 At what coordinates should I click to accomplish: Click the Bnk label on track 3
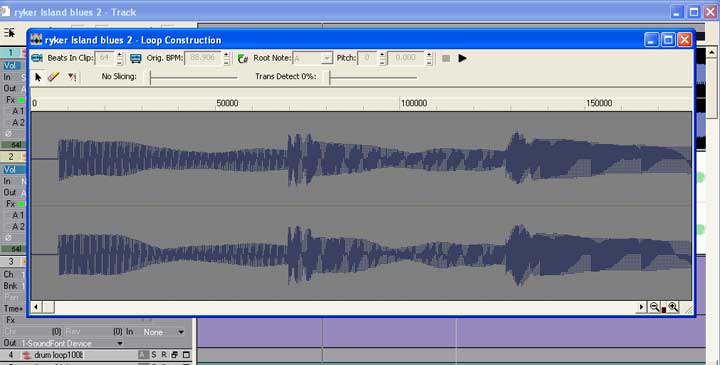pyautogui.click(x=11, y=286)
